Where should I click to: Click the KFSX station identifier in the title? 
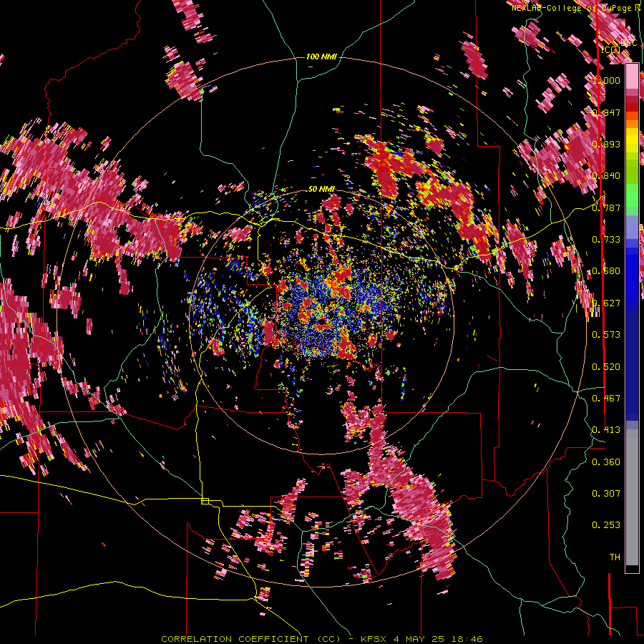click(x=374, y=639)
